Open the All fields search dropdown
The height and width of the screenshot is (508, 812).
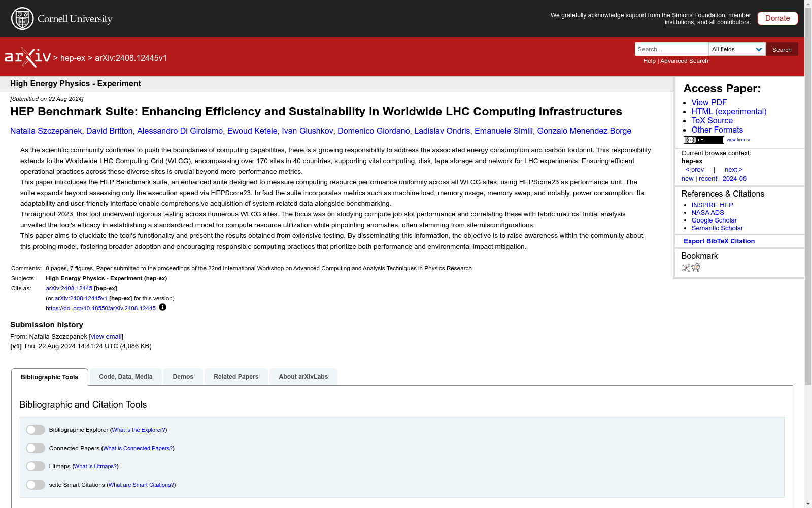coord(737,49)
